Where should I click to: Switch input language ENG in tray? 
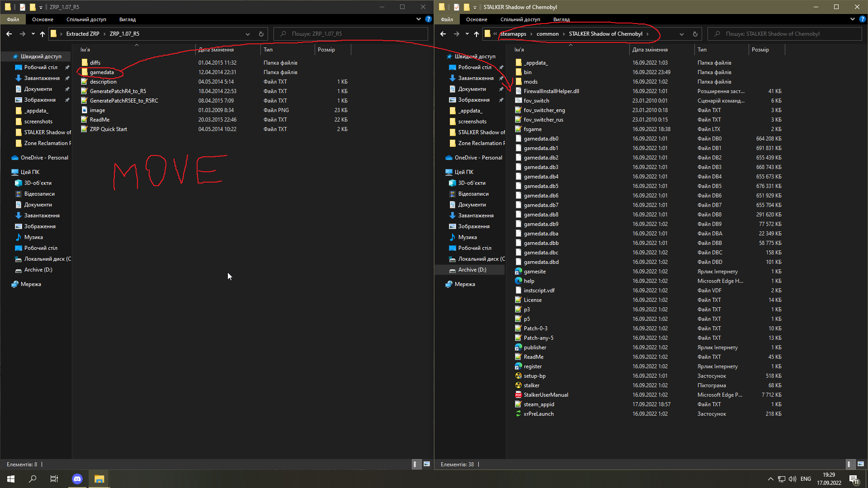(806, 479)
